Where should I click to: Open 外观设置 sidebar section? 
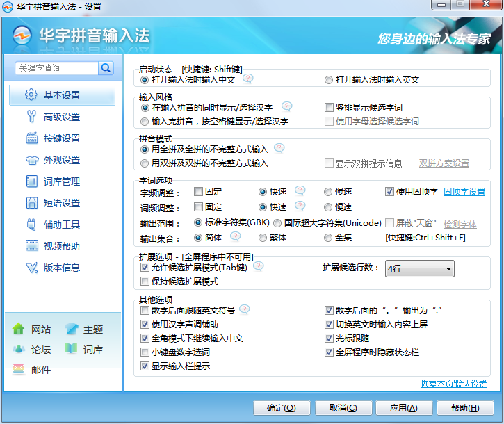[x=61, y=160]
